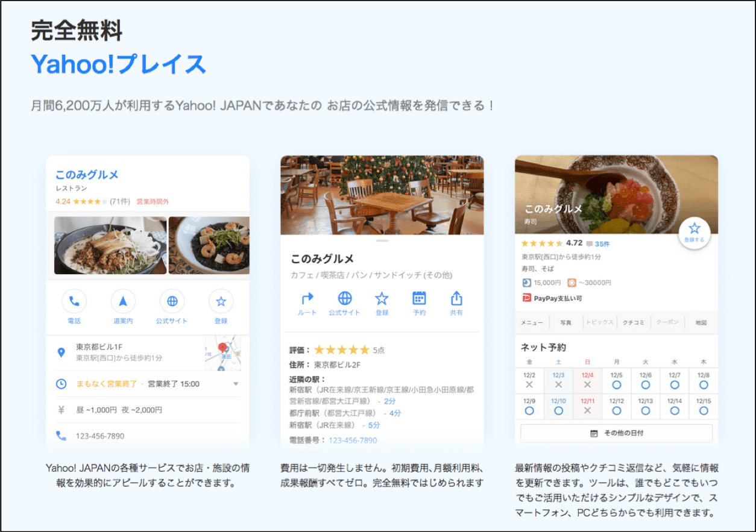Click the ramen bowl photo thumbnail

tap(110, 246)
